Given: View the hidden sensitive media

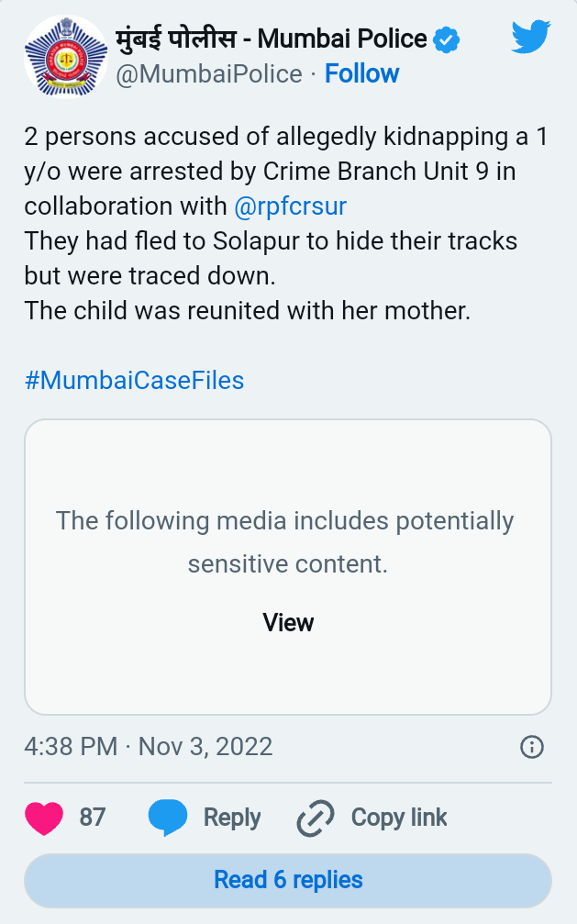Looking at the screenshot, I should [288, 622].
